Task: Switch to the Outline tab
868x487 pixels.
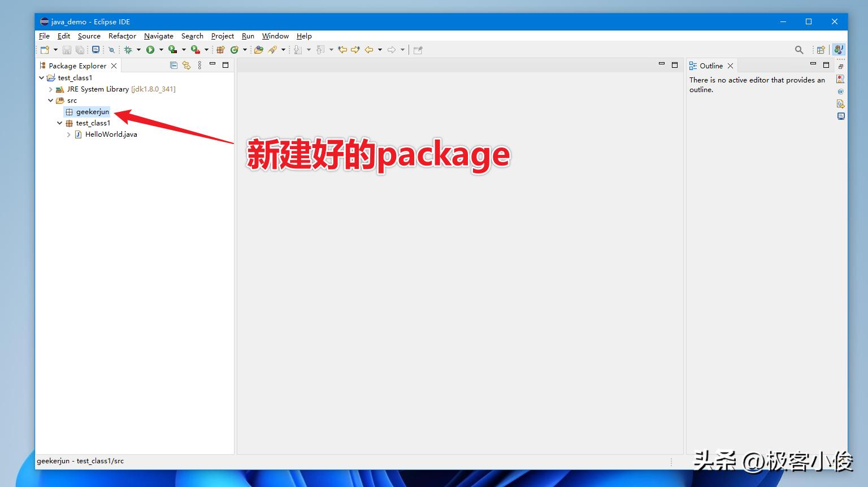Action: pos(710,65)
